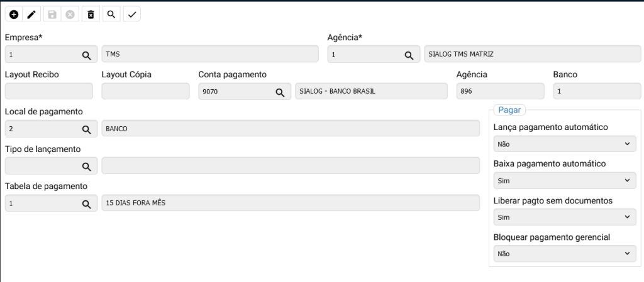Image resolution: width=644 pixels, height=282 pixels.
Task: Expand Liberar pagto sem documentos dropdown
Action: click(564, 217)
